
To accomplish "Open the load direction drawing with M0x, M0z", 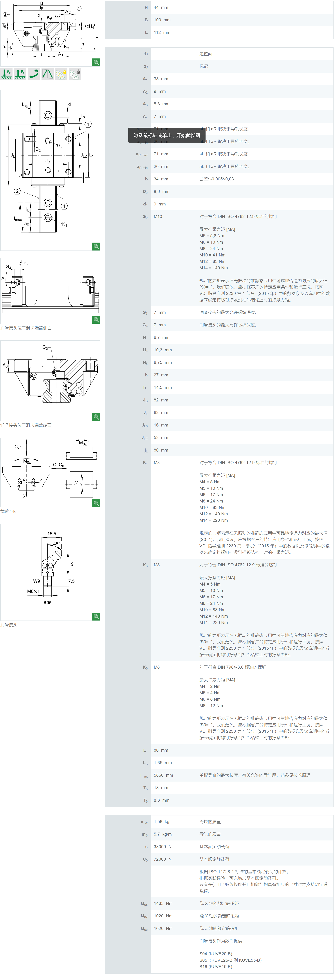I will (x=50, y=472).
